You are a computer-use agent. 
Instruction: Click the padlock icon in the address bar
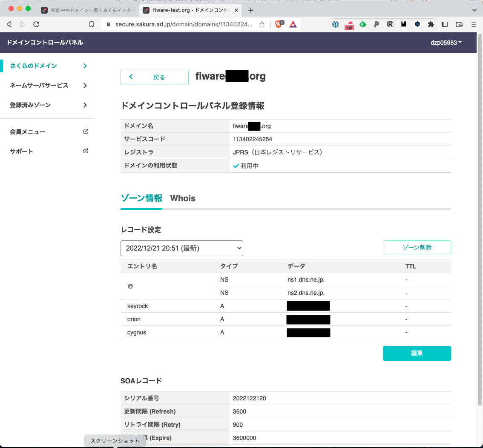point(109,24)
